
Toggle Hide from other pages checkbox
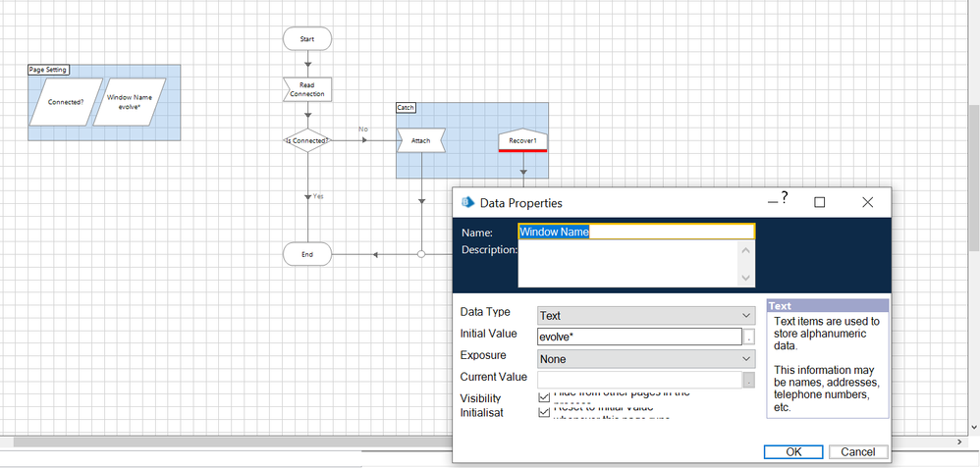[x=545, y=396]
